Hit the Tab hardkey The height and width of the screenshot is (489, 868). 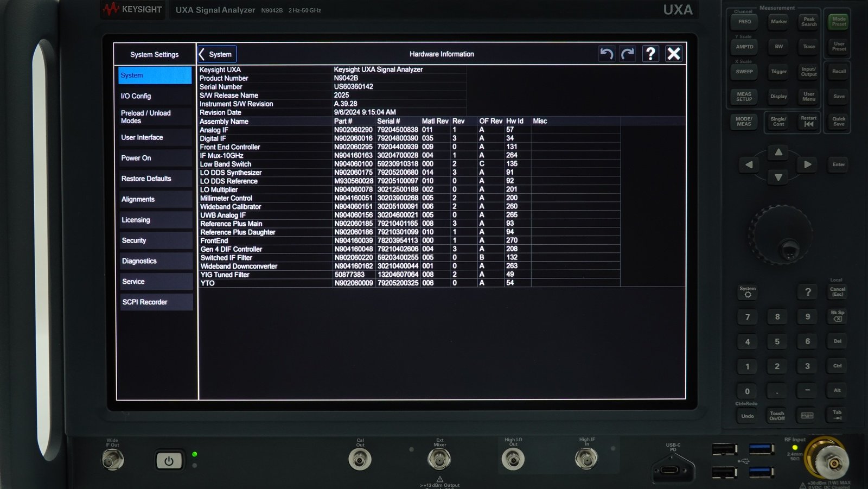838,416
